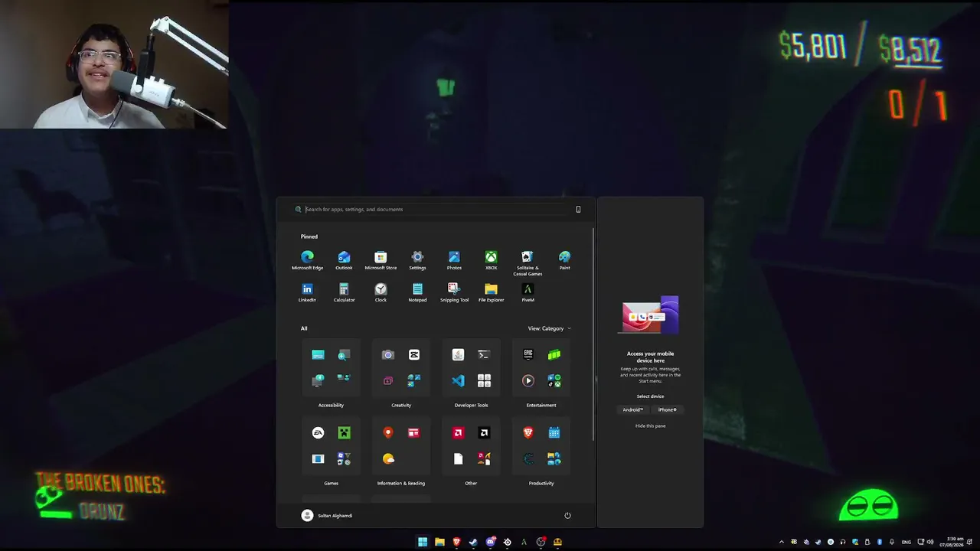The height and width of the screenshot is (551, 980).
Task: Launch Solitaire & Casual Games
Action: [528, 262]
